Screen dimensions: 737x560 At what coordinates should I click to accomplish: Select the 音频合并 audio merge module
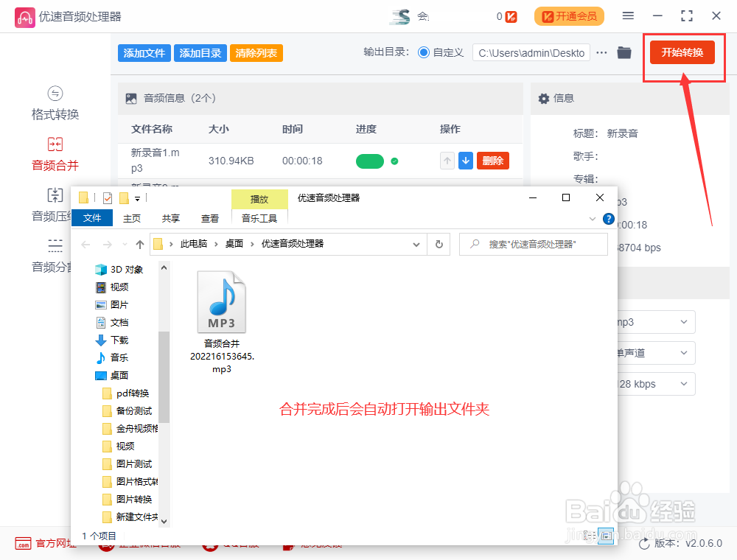(55, 155)
